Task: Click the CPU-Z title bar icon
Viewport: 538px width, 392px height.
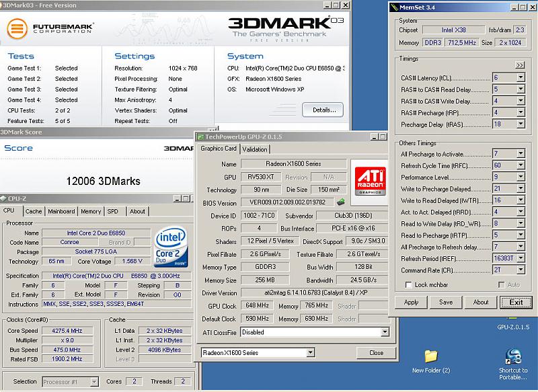Action: coord(3,198)
